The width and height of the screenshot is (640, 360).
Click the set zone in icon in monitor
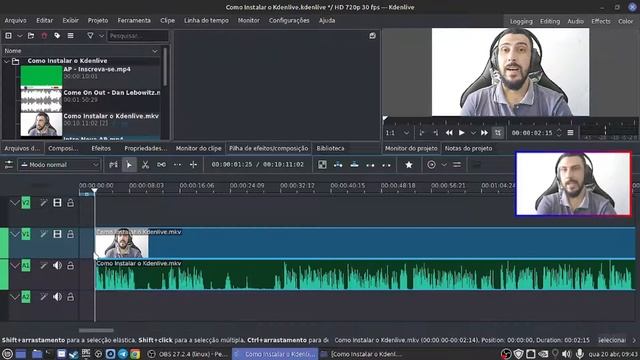[422, 133]
